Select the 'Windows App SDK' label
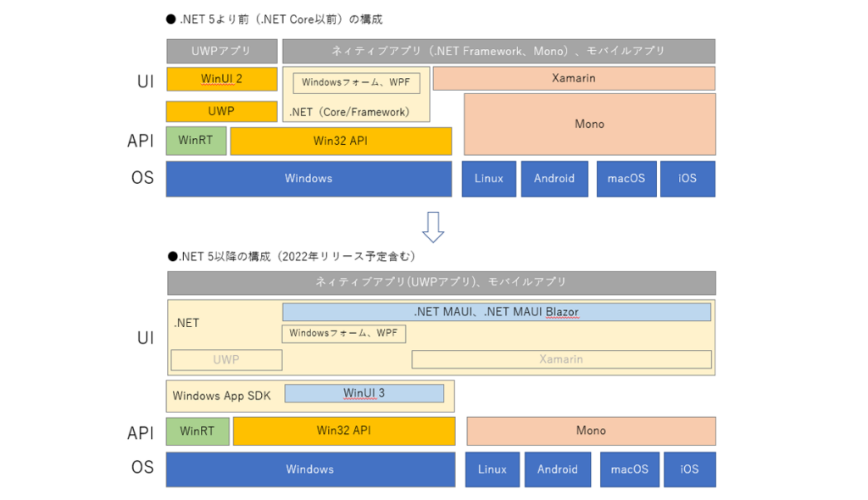The height and width of the screenshot is (500, 868). click(x=222, y=397)
